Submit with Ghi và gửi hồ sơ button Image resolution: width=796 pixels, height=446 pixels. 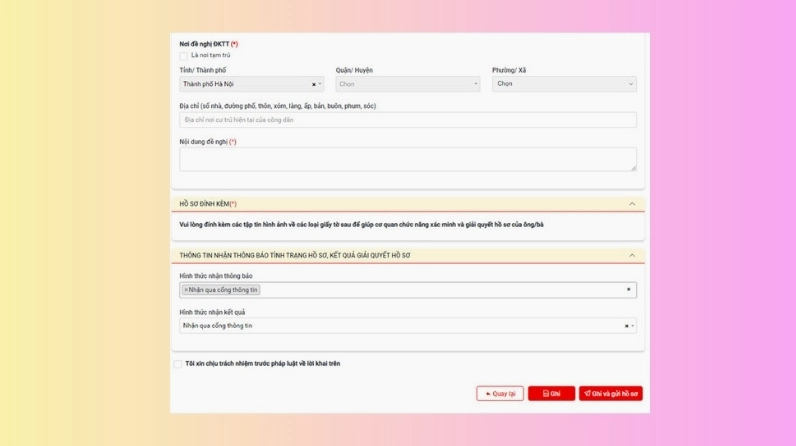(x=610, y=394)
